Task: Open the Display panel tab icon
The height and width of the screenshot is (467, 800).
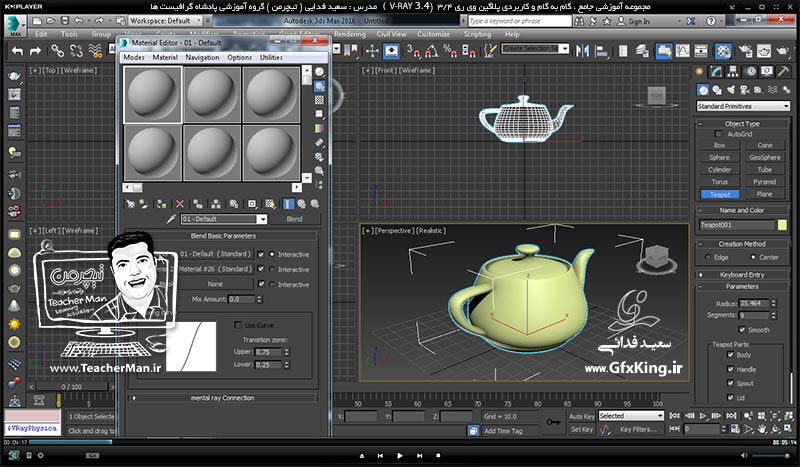Action: pyautogui.click(x=766, y=71)
